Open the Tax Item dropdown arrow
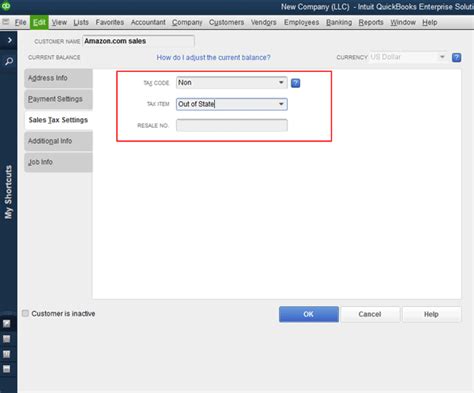Screen dimensions: 474x393 281,104
